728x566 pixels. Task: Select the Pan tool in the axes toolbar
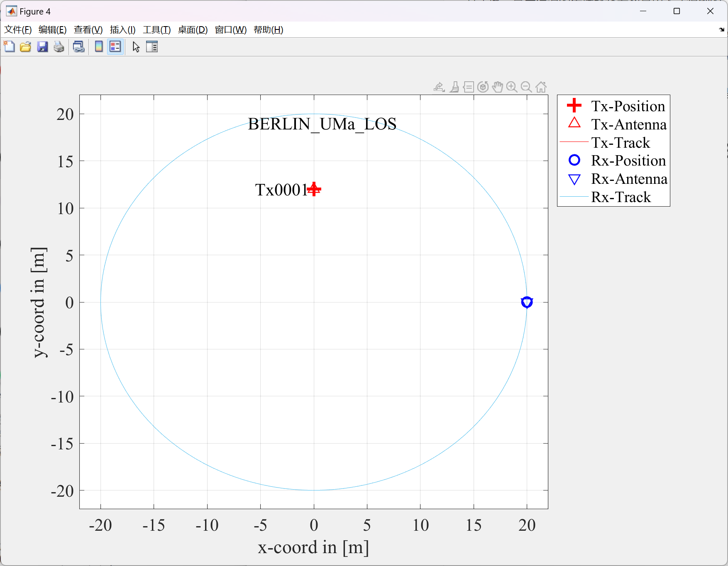(498, 87)
